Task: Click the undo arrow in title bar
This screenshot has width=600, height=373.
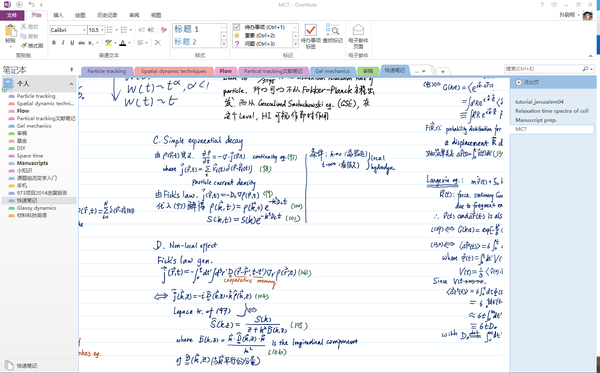Action: tap(31, 5)
